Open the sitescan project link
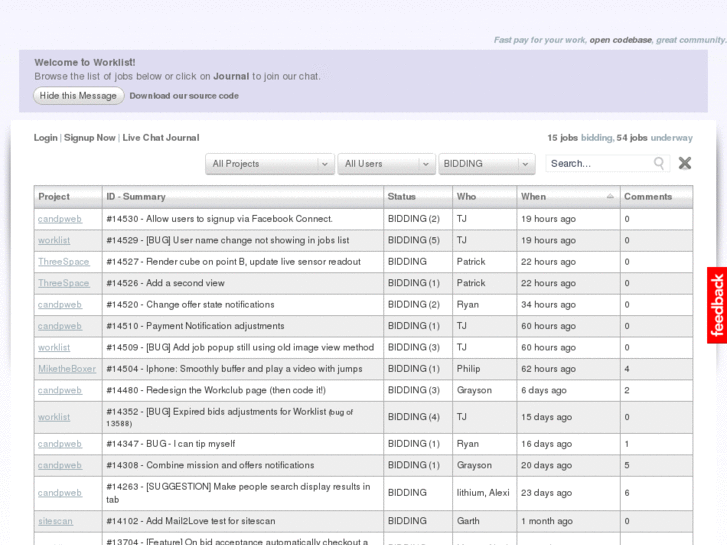 click(55, 521)
